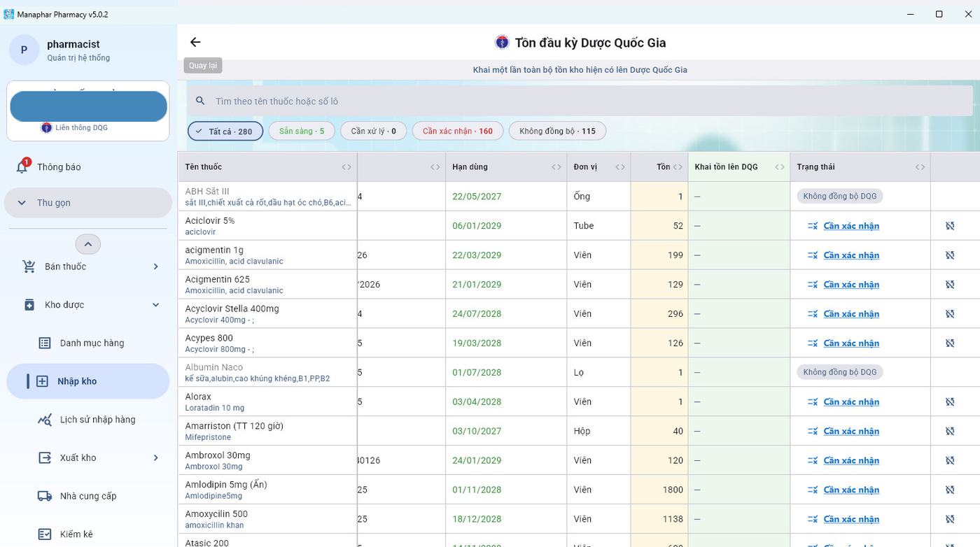Click the unsync icon on Ambroxol 30mg row
This screenshot has width=980, height=547.
(950, 461)
